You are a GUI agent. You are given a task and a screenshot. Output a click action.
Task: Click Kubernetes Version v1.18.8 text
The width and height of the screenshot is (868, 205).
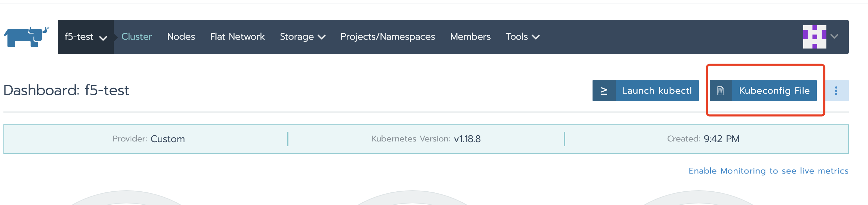(426, 139)
